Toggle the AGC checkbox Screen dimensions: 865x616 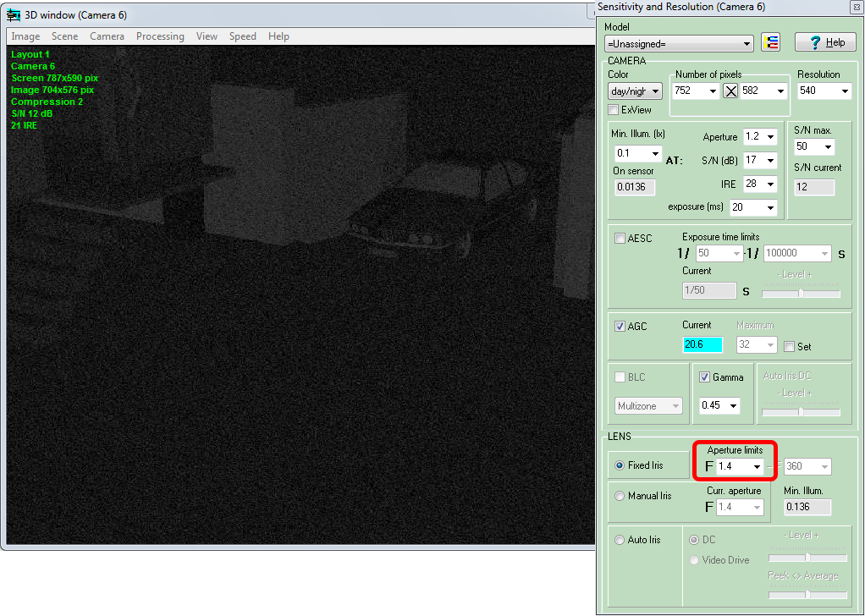620,327
